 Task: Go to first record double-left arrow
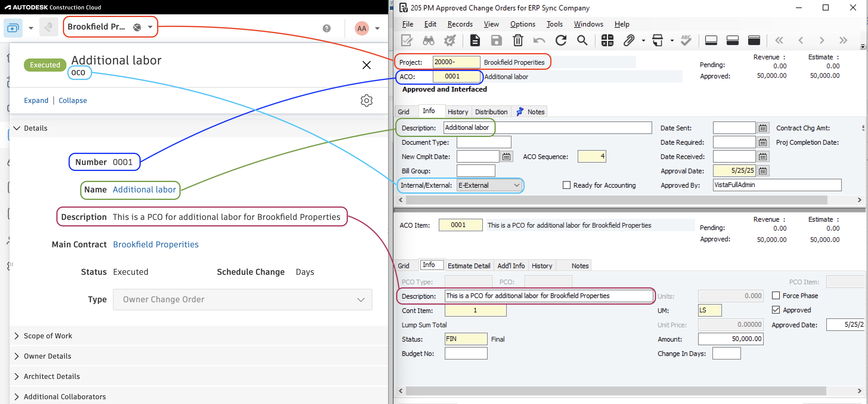click(779, 41)
